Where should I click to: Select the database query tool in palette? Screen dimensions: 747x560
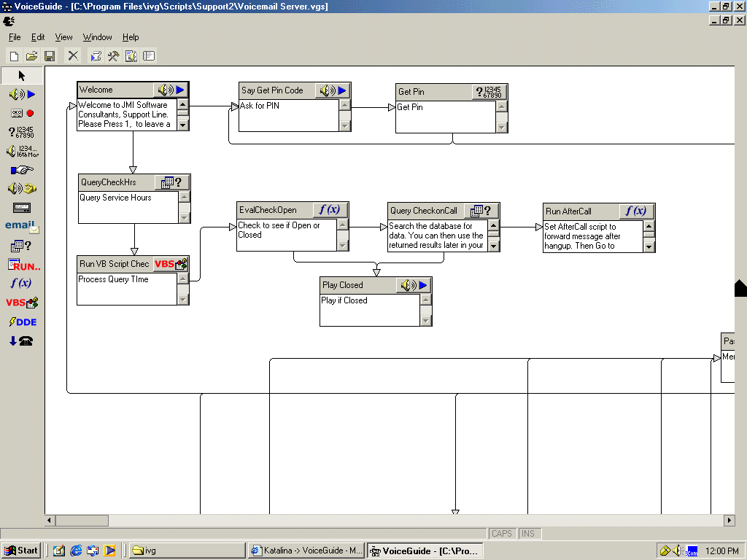[22, 246]
